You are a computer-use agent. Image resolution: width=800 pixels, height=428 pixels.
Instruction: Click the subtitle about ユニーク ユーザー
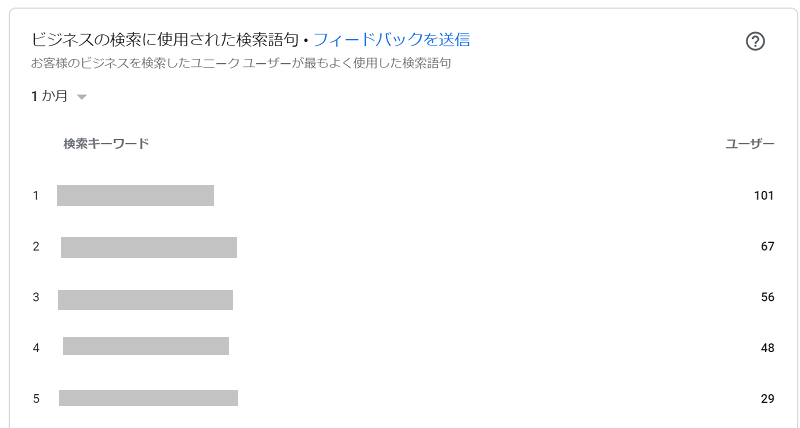click(241, 63)
